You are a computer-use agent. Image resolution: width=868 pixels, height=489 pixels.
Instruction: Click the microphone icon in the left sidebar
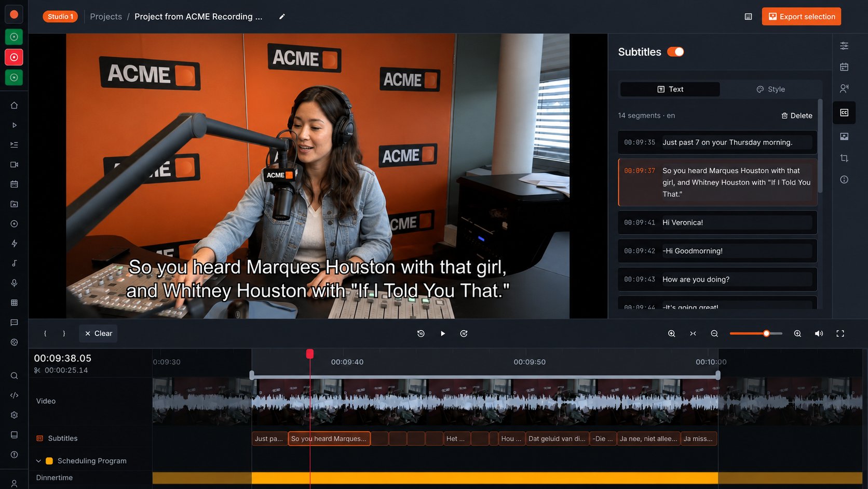click(14, 283)
